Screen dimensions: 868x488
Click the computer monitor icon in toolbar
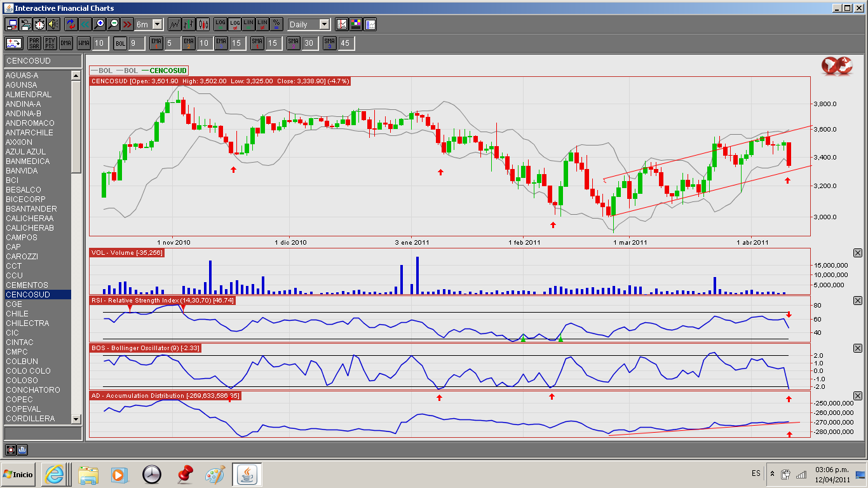point(11,24)
